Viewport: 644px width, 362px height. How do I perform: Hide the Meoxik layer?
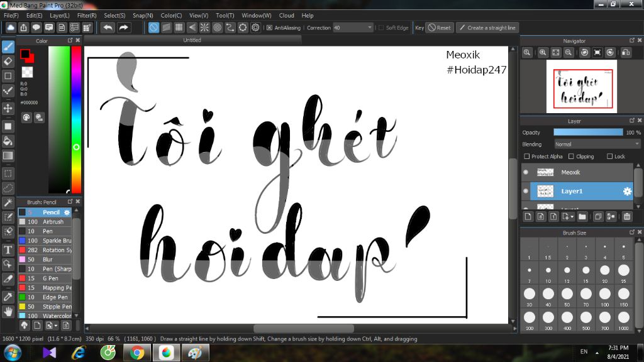coord(526,172)
